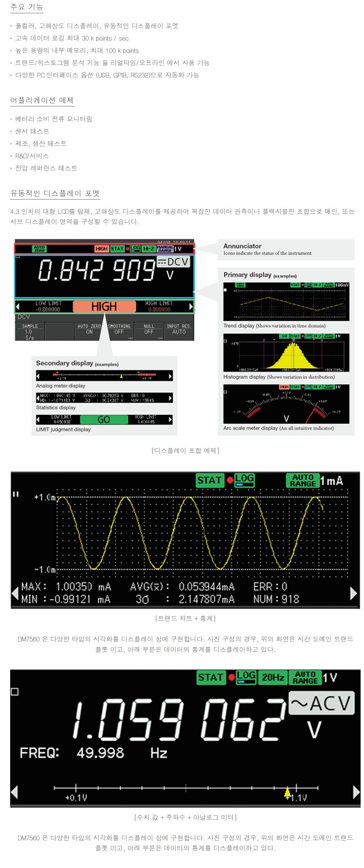Click the DCV function badge beside the voltage reading
This screenshot has height=868, width=364.
tap(174, 262)
